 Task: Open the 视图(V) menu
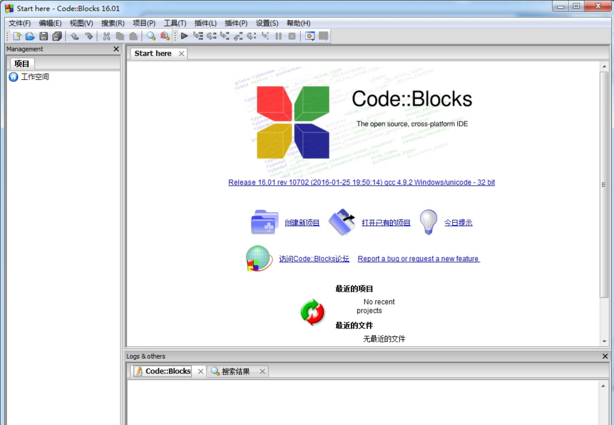(81, 23)
